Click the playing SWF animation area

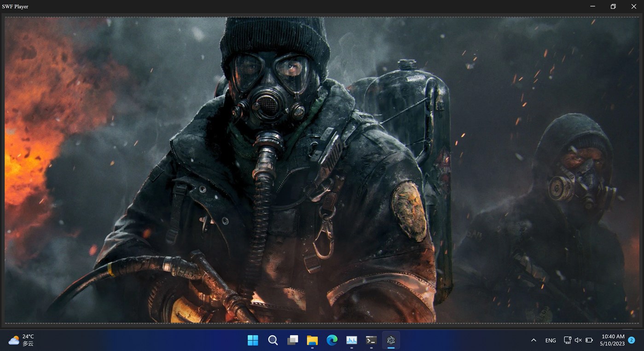tap(322, 170)
